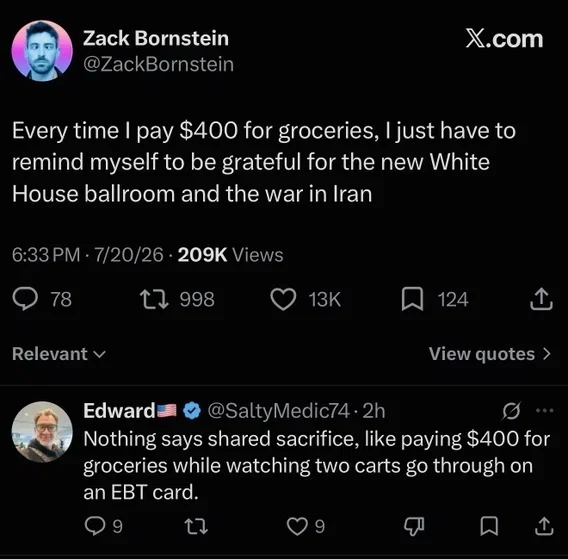Open the @SaltyMedic74 handle

coord(278,411)
